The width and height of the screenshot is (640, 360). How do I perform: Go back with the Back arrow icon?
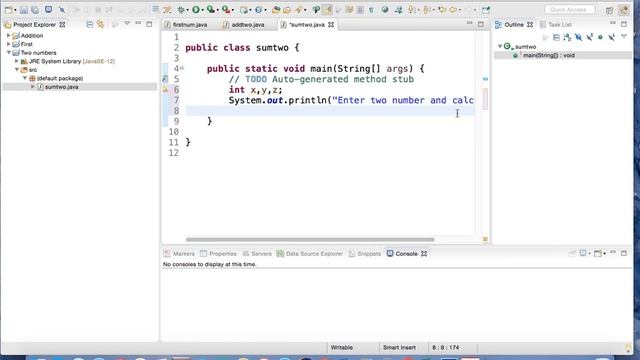[x=453, y=9]
